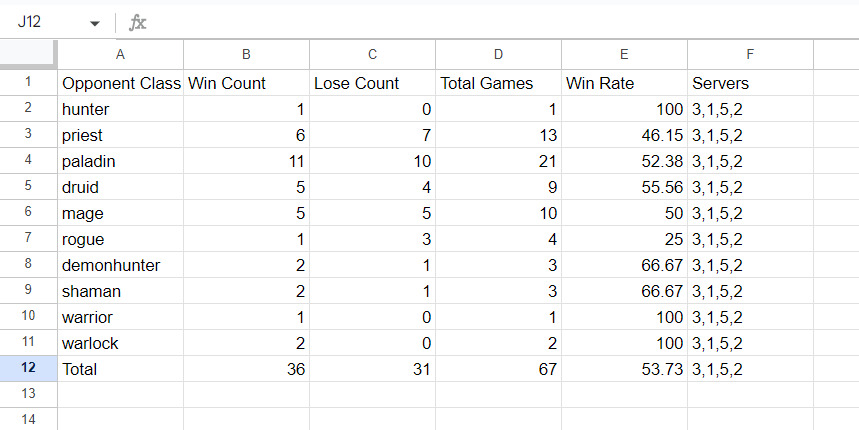Click into the formula bar input
Viewport: 859px width, 430px height.
(500, 22)
